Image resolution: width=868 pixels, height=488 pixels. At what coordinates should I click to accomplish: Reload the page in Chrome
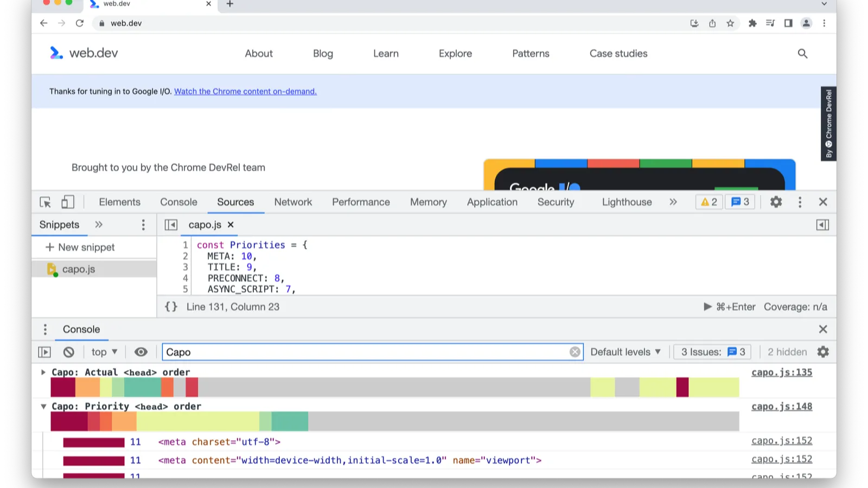point(80,23)
